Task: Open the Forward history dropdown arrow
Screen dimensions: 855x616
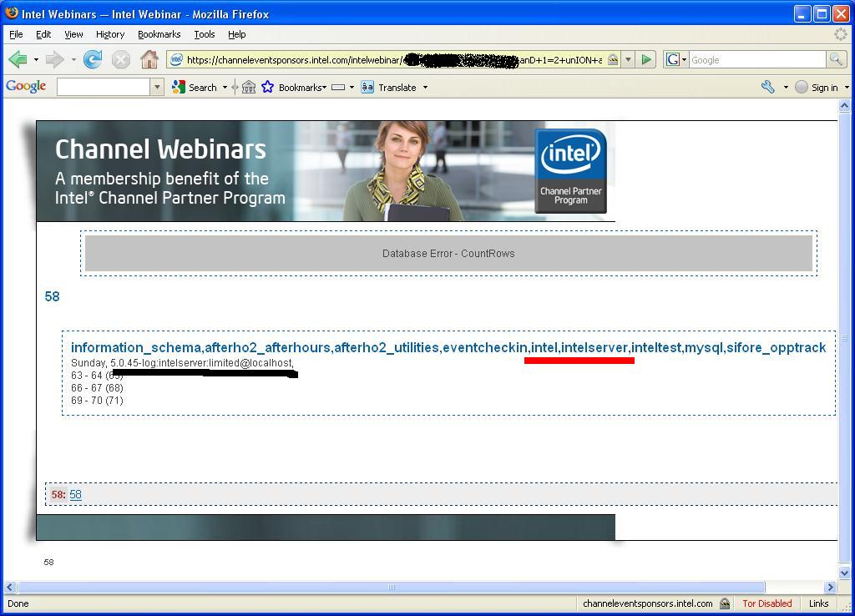Action: (x=73, y=59)
